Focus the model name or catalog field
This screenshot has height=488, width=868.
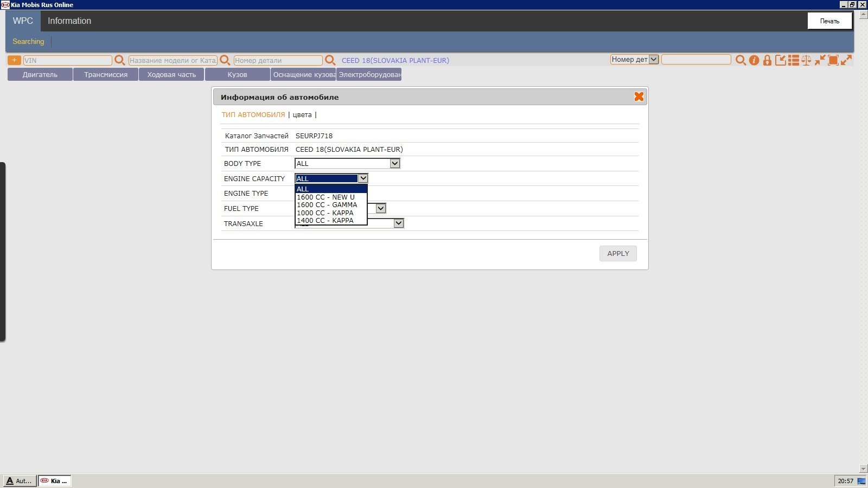click(173, 60)
